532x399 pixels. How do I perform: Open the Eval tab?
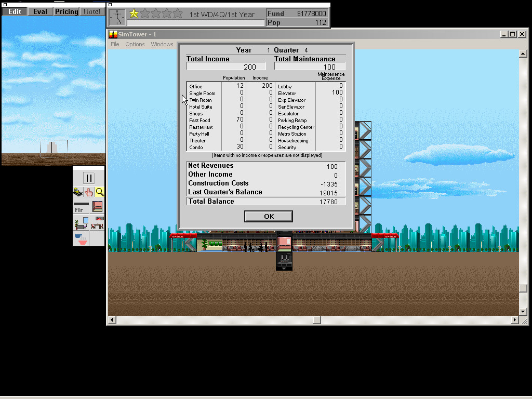[40, 11]
